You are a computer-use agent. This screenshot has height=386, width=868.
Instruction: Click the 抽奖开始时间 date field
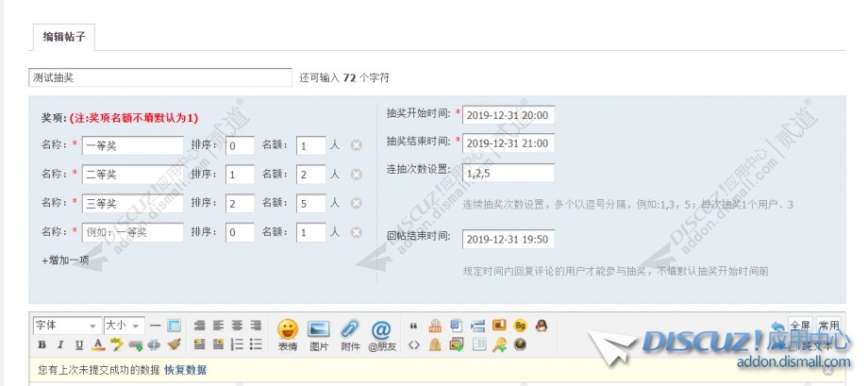click(509, 114)
